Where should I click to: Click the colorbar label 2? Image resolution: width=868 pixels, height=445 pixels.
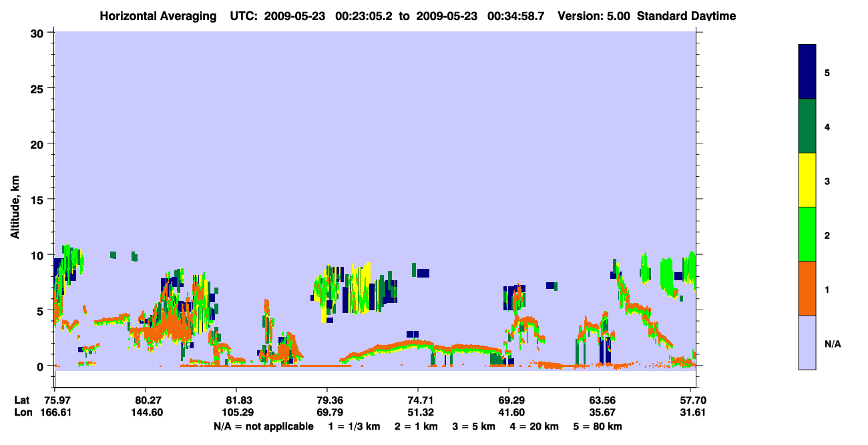tap(827, 235)
